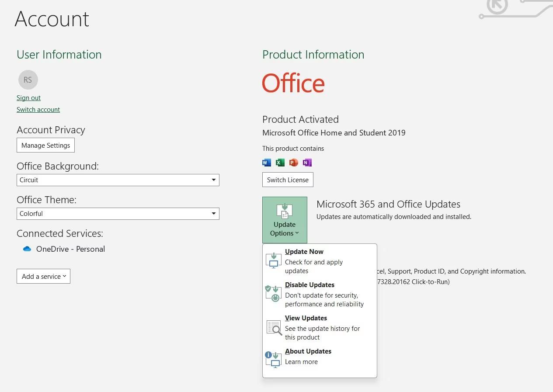The width and height of the screenshot is (553, 392).
Task: Select View Updates menu entry
Action: [x=320, y=327]
